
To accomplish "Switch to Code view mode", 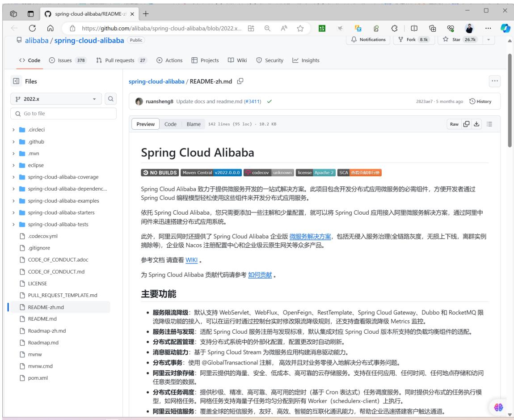I will coord(170,124).
